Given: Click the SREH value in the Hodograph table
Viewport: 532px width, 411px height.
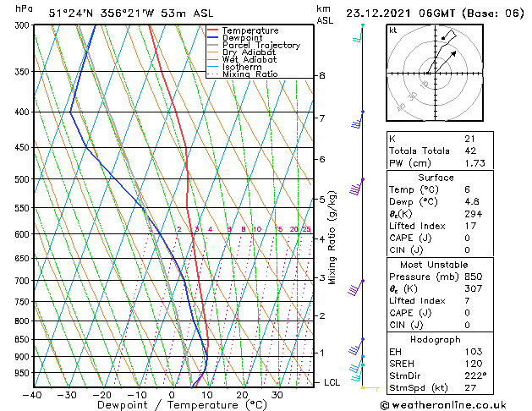Looking at the screenshot, I should coord(474,364).
